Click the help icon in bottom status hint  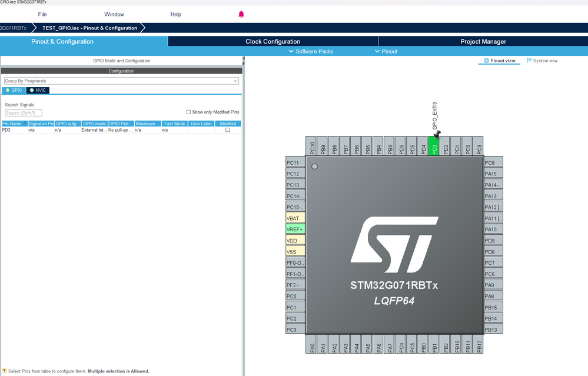tap(4, 371)
